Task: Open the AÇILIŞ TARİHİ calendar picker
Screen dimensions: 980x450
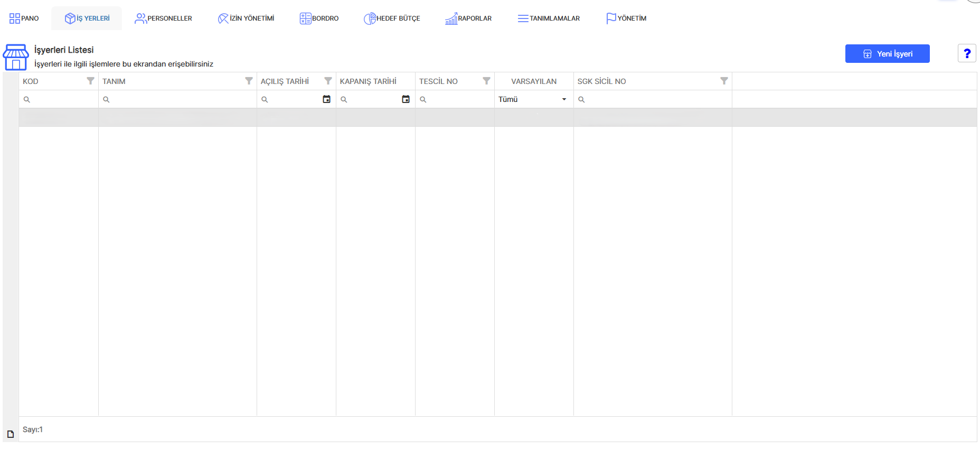Action: tap(326, 99)
